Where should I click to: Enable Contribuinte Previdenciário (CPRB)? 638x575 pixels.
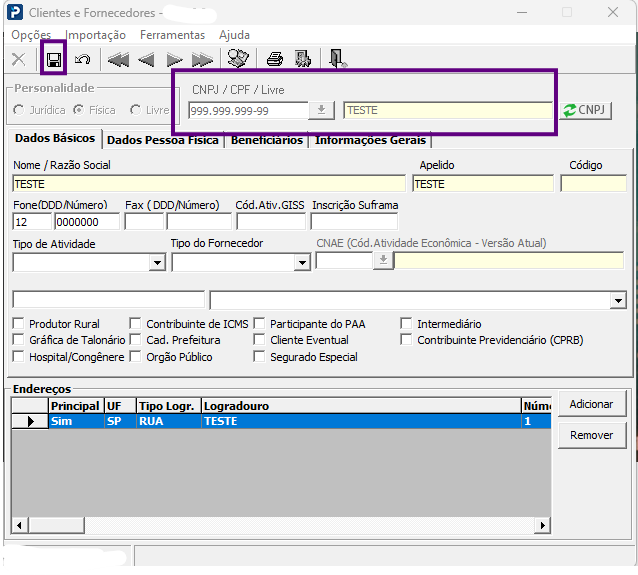406,339
